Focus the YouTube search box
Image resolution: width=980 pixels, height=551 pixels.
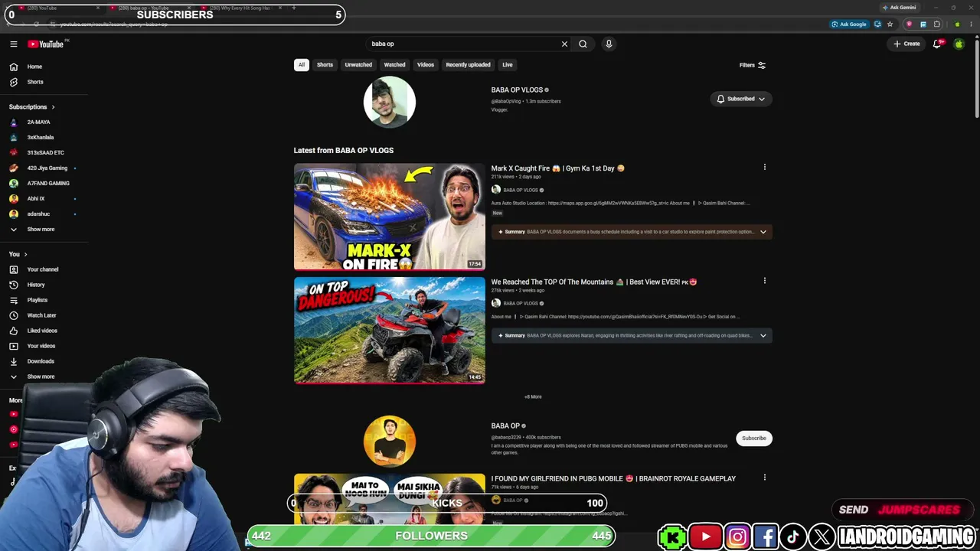(x=463, y=44)
